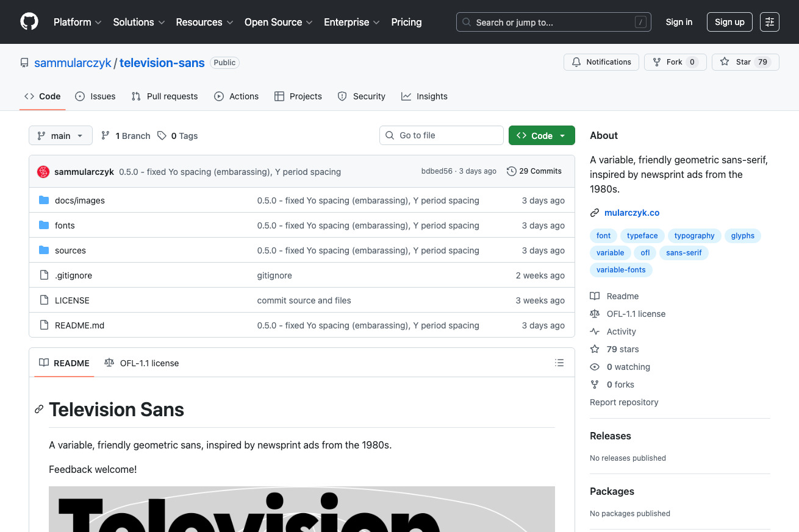
Task: Focus the Search or jump to field
Action: (554, 22)
